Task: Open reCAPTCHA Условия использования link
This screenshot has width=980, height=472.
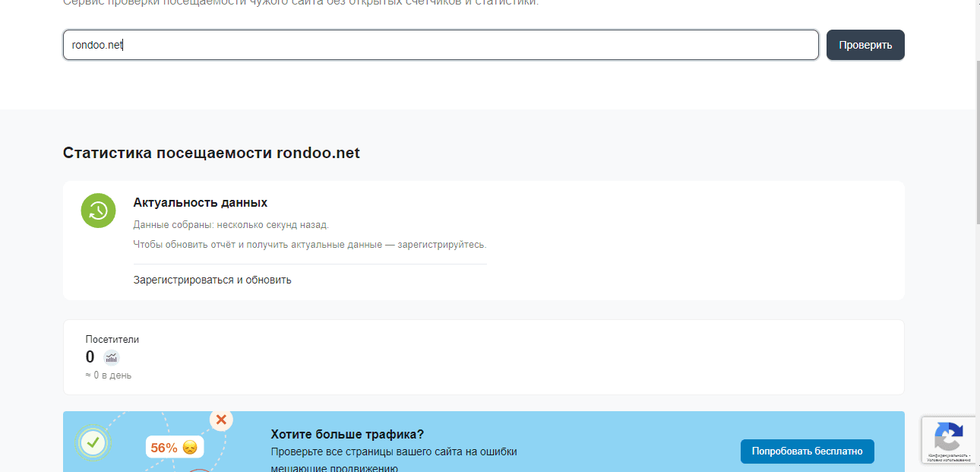Action: click(x=948, y=460)
